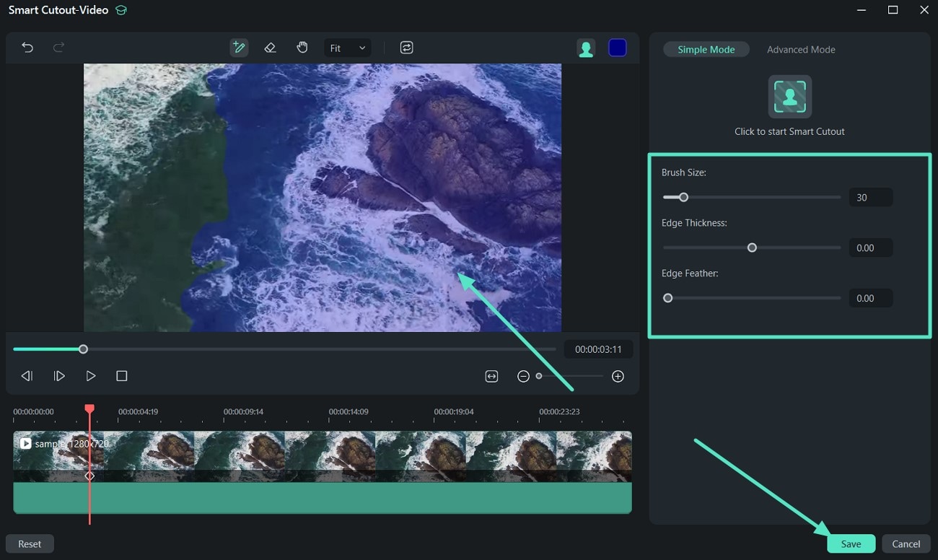938x560 pixels.
Task: Click the Save button
Action: (851, 544)
